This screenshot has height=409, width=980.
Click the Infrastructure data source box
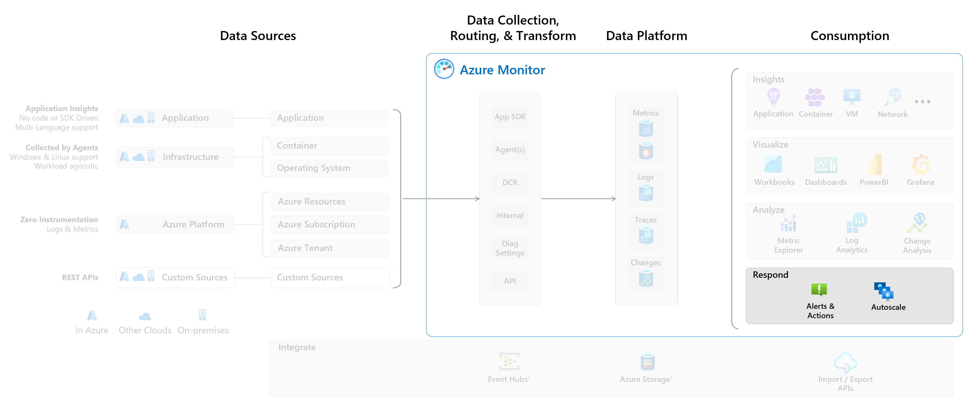click(175, 157)
